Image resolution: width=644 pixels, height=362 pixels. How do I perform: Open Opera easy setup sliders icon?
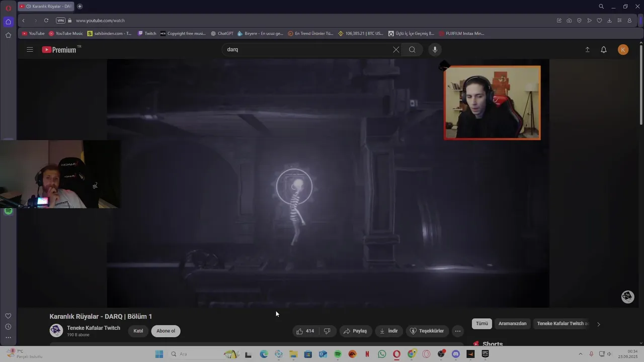(619, 21)
